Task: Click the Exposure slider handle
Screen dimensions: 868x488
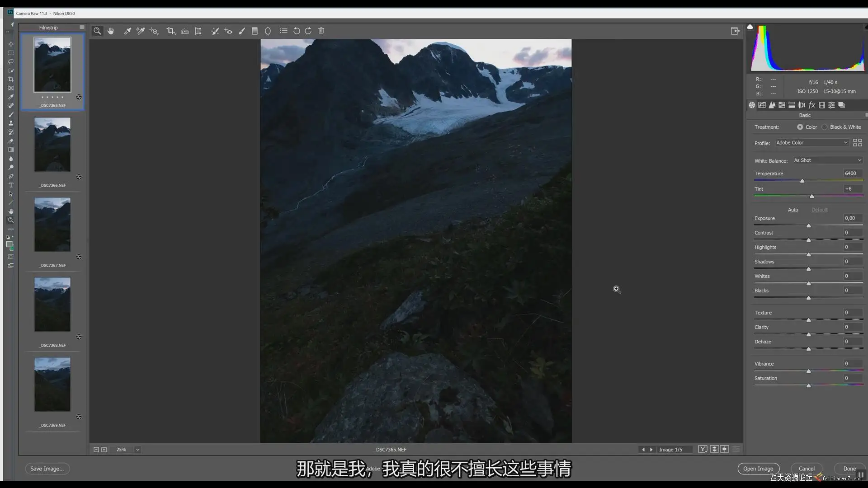Action: click(809, 225)
